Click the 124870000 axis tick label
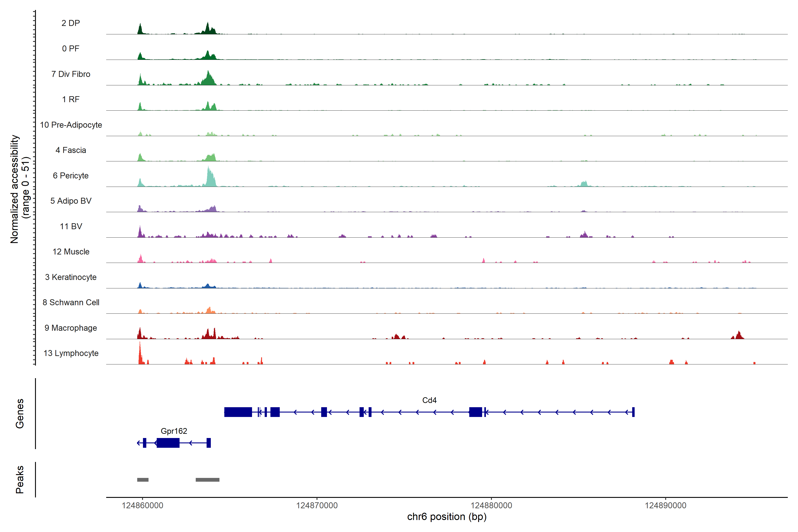The width and height of the screenshot is (798, 532). 317,506
